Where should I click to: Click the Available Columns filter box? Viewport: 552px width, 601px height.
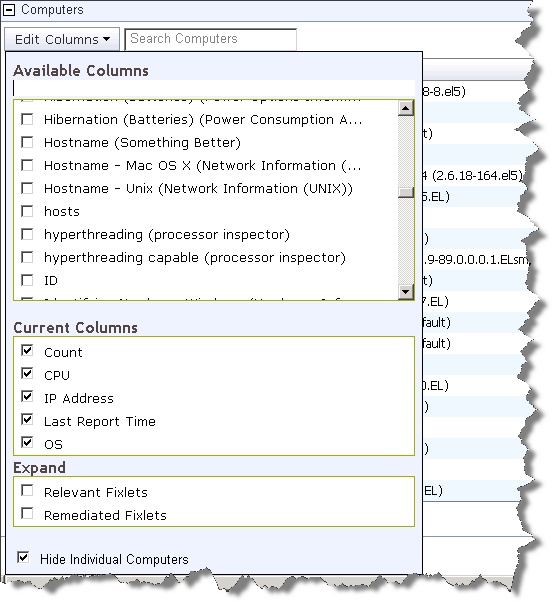214,88
